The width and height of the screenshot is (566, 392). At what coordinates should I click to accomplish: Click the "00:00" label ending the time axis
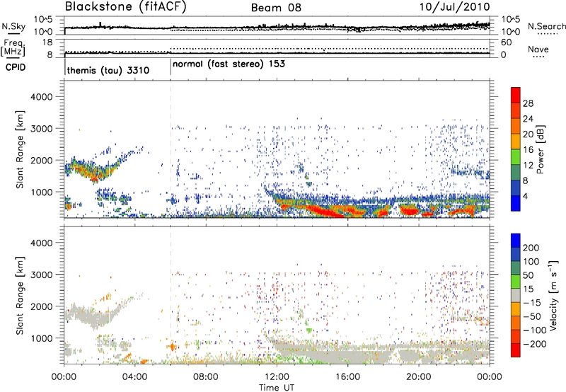pos(489,377)
